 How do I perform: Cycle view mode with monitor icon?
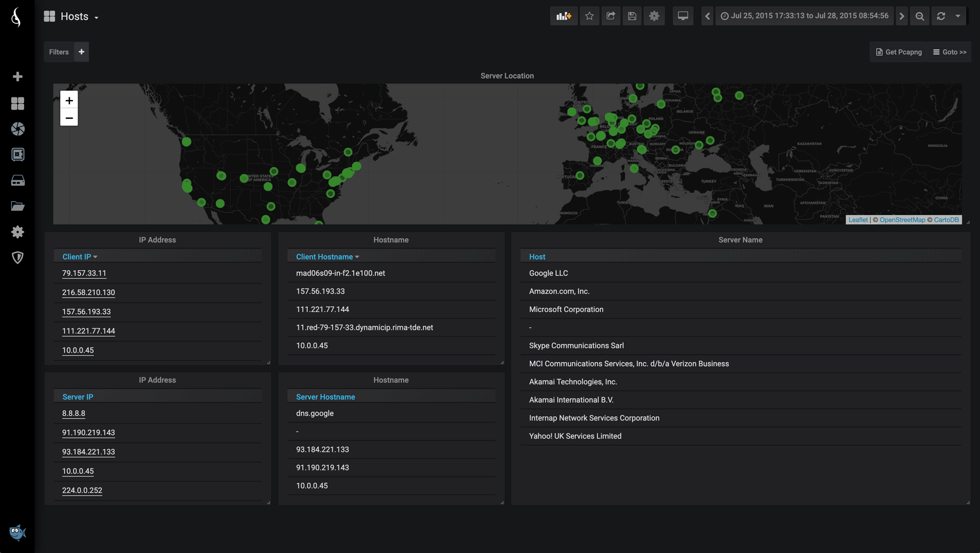coord(683,16)
